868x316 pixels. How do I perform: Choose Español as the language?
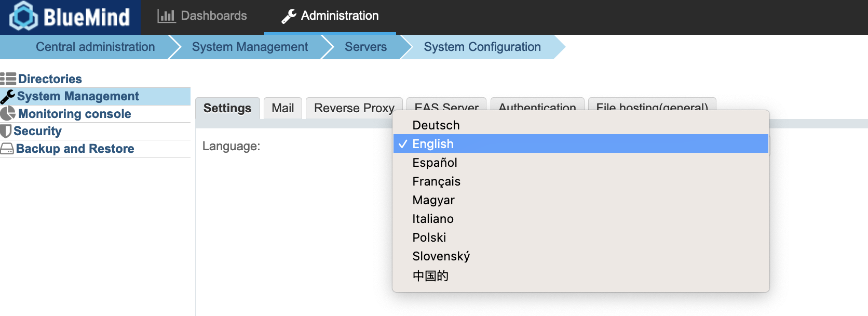pos(435,163)
